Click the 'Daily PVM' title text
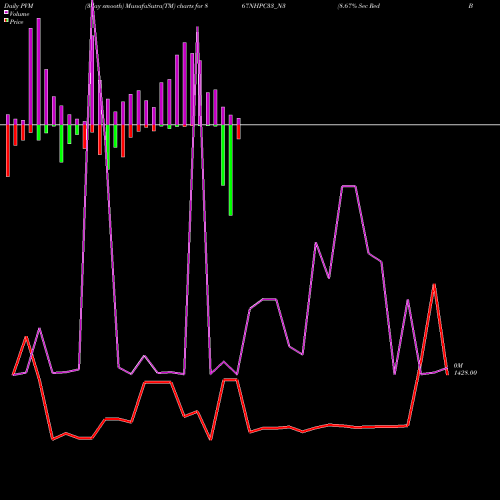This screenshot has width=500, height=500. pos(19,6)
